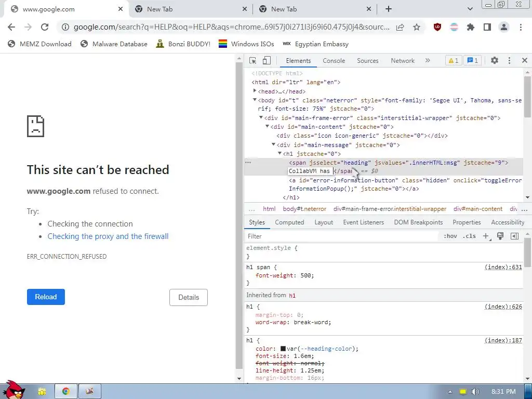
Task: Go back with the browser back arrow
Action: (11, 27)
